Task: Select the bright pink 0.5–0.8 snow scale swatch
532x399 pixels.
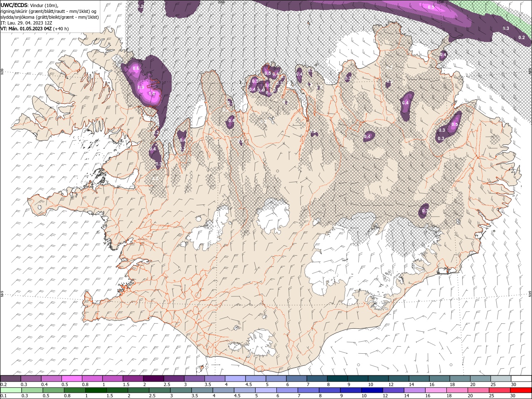Action: pyautogui.click(x=72, y=379)
